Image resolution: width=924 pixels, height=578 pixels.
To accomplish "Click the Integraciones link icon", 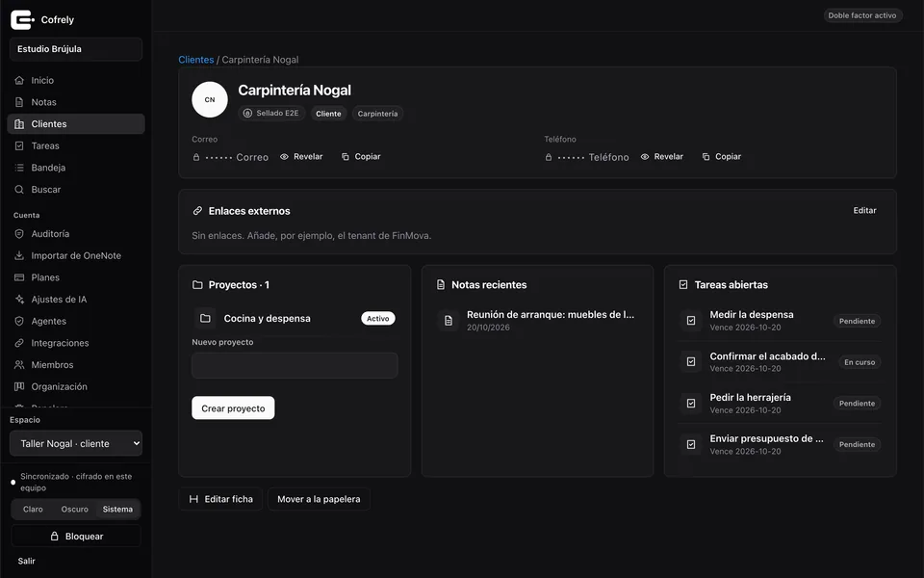I will (x=19, y=343).
